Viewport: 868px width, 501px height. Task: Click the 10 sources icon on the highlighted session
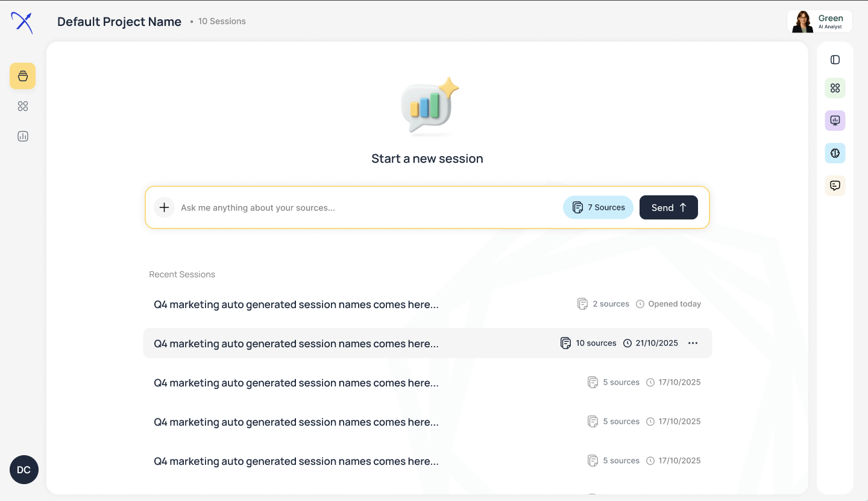point(565,343)
